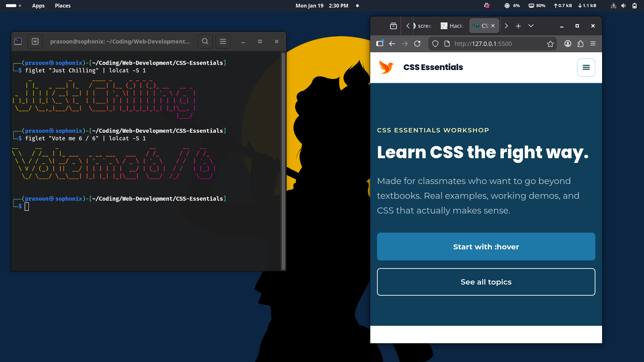
Task: Click the browser reload button
Action: [x=417, y=44]
